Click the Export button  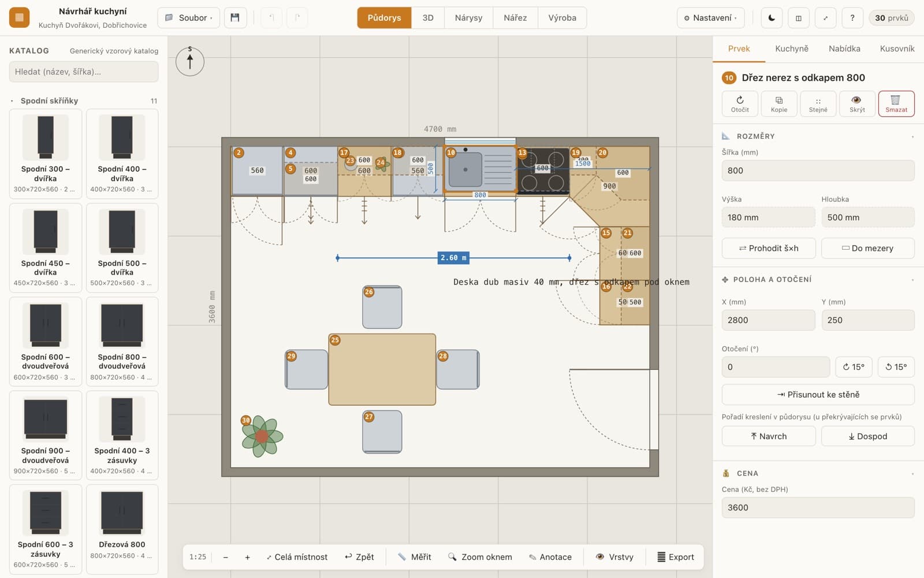point(676,557)
